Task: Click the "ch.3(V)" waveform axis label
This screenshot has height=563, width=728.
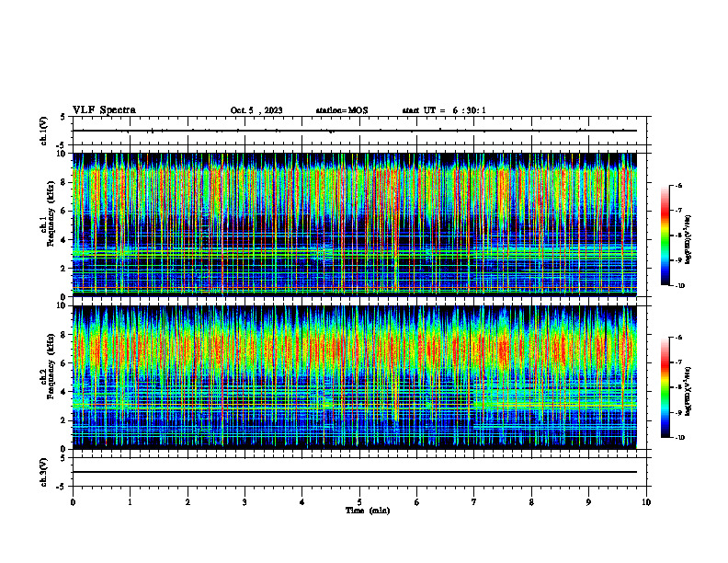Action: pyautogui.click(x=43, y=472)
